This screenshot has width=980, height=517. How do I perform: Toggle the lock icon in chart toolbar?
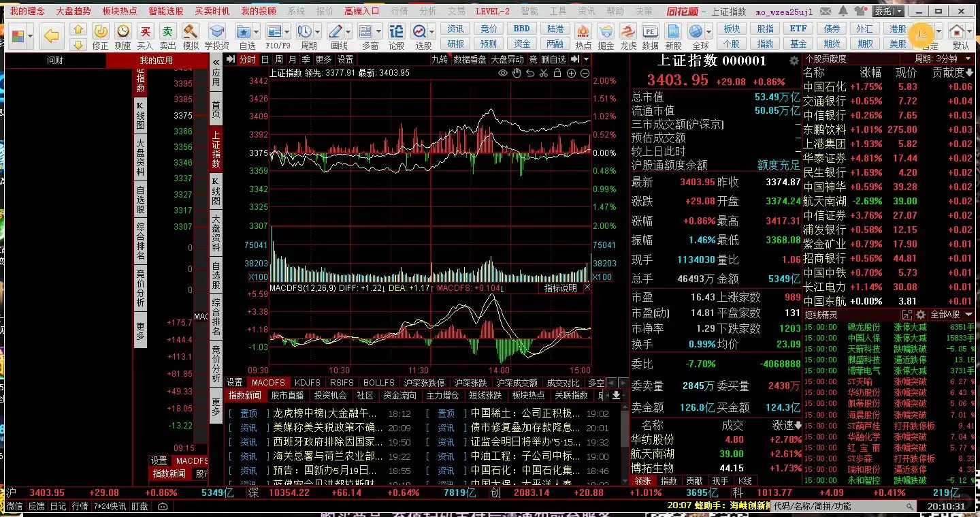click(x=558, y=73)
